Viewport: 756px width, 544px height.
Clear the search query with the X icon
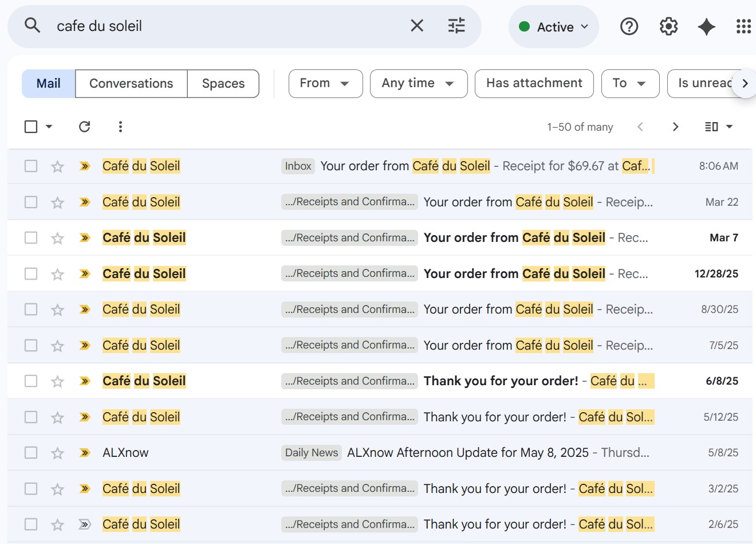[x=417, y=26]
